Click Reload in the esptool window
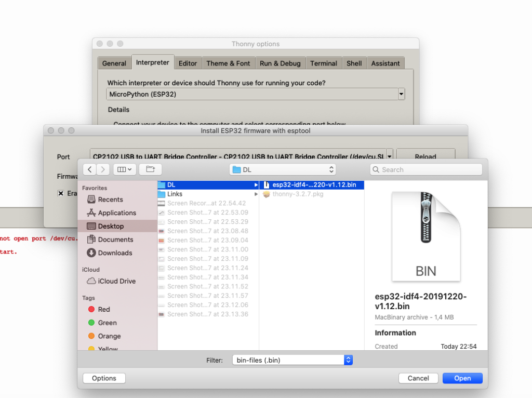The height and width of the screenshot is (398, 532). [x=425, y=155]
